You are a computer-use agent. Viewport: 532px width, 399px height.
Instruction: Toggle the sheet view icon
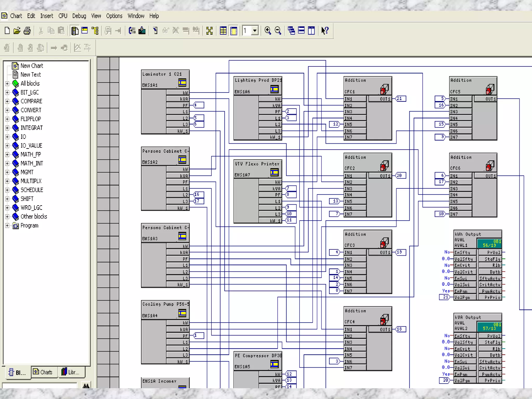[x=234, y=31]
